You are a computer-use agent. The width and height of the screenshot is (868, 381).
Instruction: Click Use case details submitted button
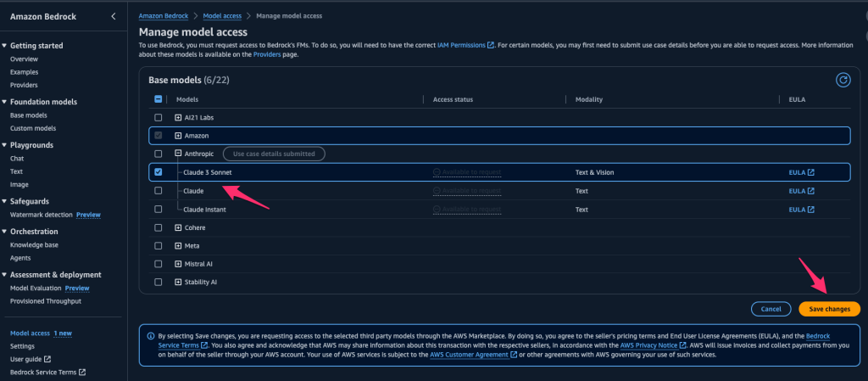click(274, 154)
